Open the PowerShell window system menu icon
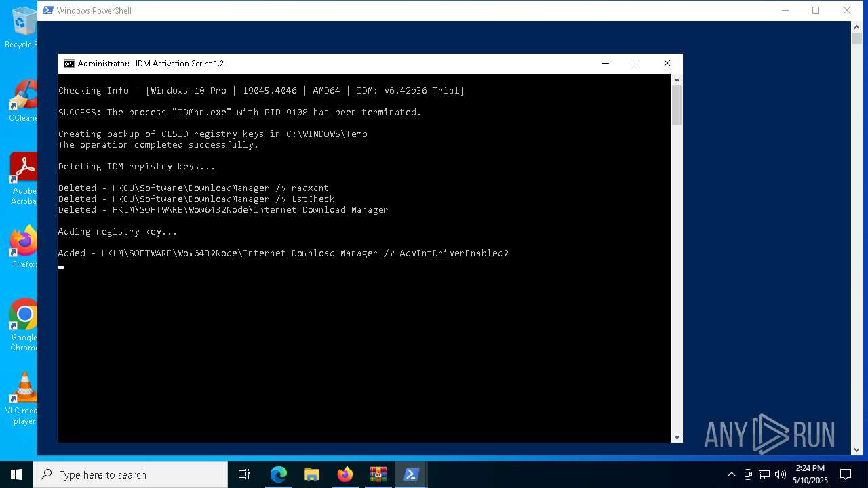The image size is (868, 488). tap(47, 10)
